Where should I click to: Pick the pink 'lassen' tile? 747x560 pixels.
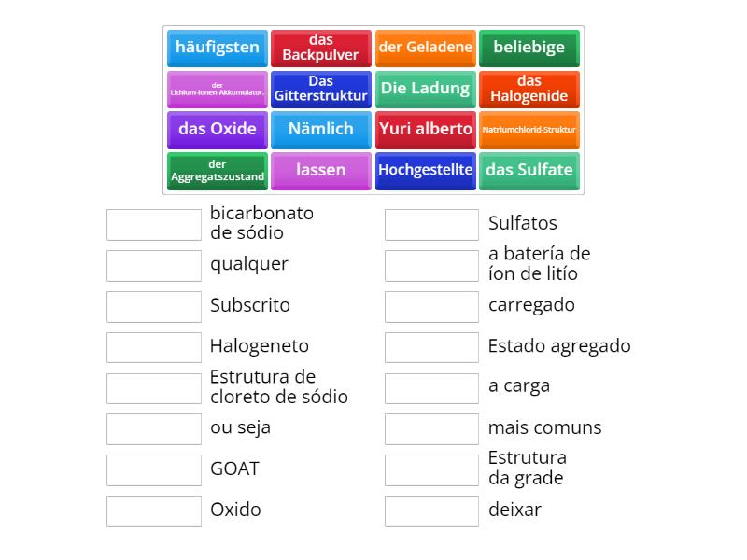pyautogui.click(x=320, y=172)
